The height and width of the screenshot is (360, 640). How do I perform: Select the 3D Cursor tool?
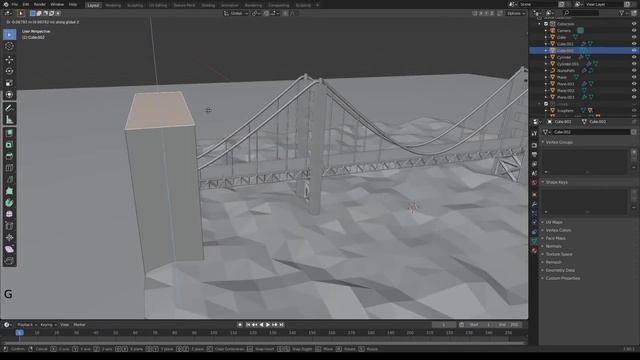tap(9, 46)
